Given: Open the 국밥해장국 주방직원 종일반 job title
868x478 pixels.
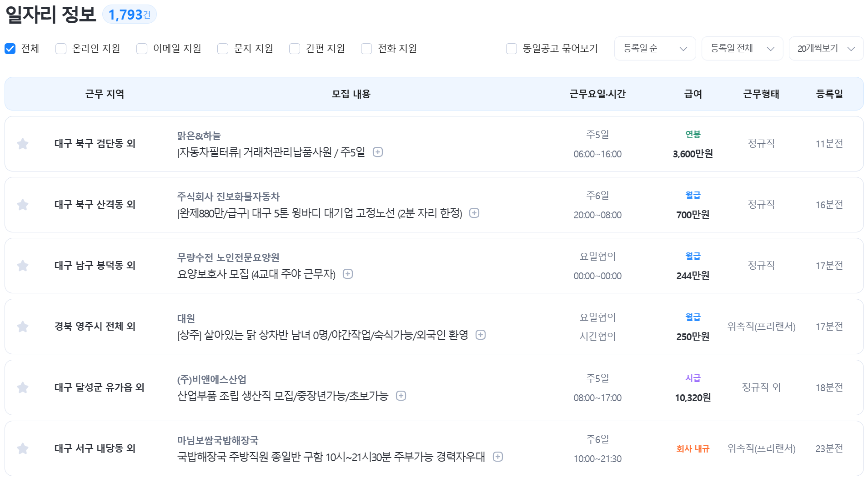Looking at the screenshot, I should tap(331, 457).
